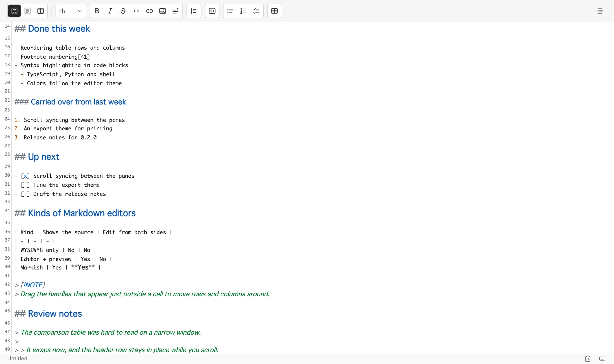Click the footnote reference [^1]
The width and height of the screenshot is (614, 364).
[x=84, y=57]
